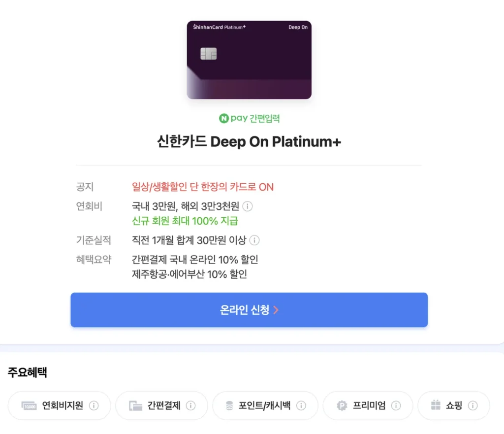504x434 pixels.
Task: Click the arrow chevron on 온라인 신청
Action: tap(276, 310)
